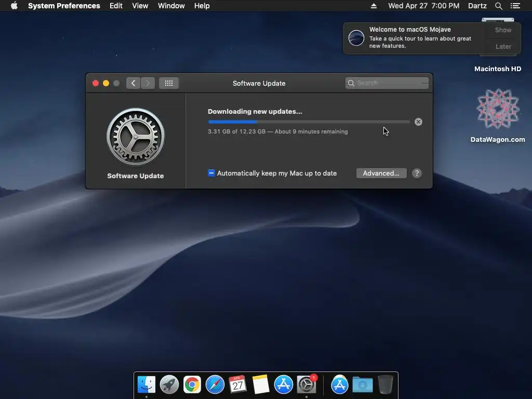Select the DataWagon.com desktop icon

click(x=498, y=109)
